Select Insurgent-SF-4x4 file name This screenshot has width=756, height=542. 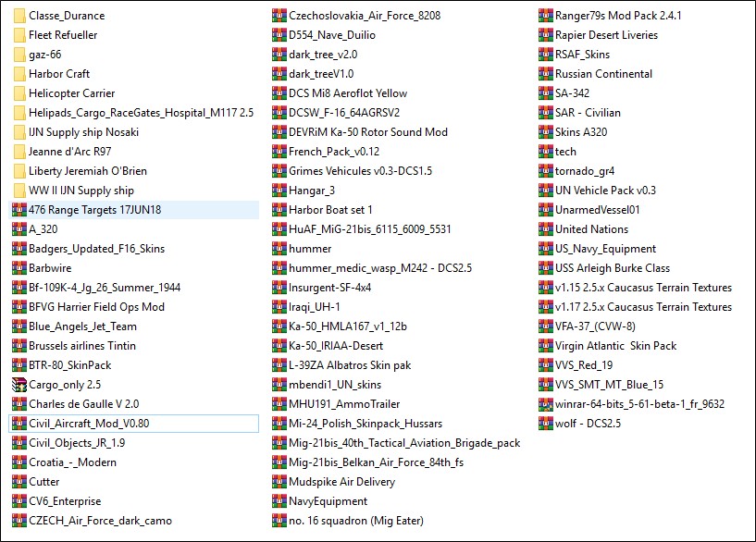coord(330,288)
